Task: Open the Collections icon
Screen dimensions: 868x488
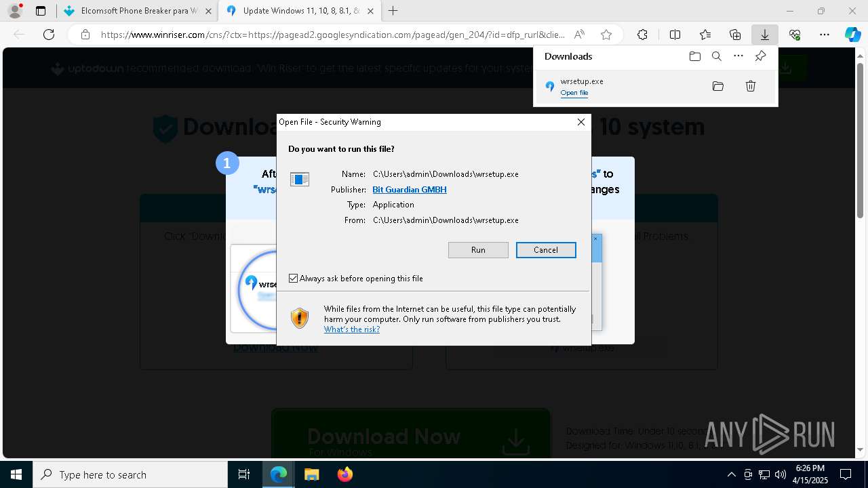Action: click(x=735, y=35)
